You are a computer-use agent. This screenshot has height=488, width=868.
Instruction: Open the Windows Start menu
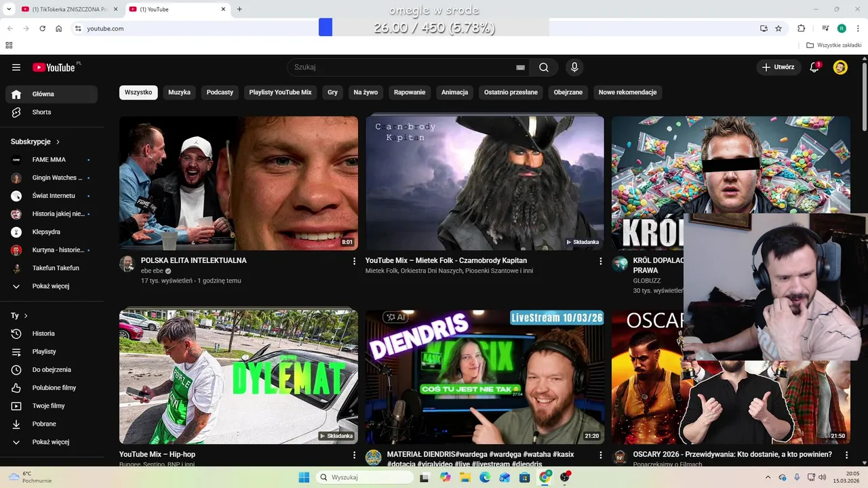(304, 477)
